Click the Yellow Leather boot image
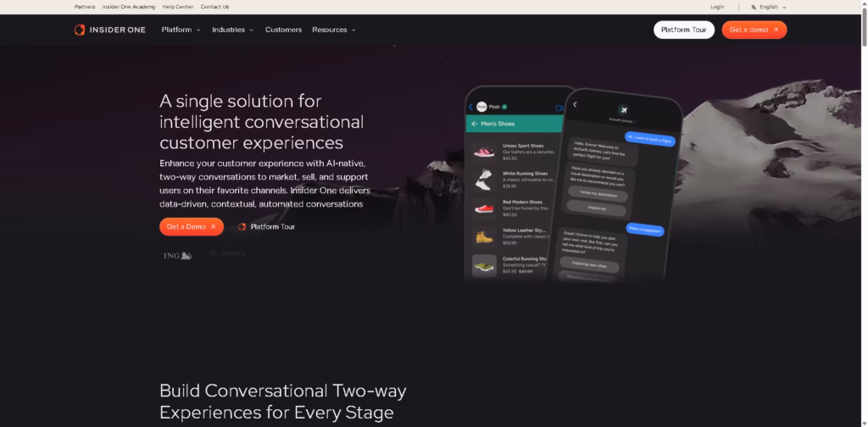Viewport: 868px width, 427px height. point(484,236)
